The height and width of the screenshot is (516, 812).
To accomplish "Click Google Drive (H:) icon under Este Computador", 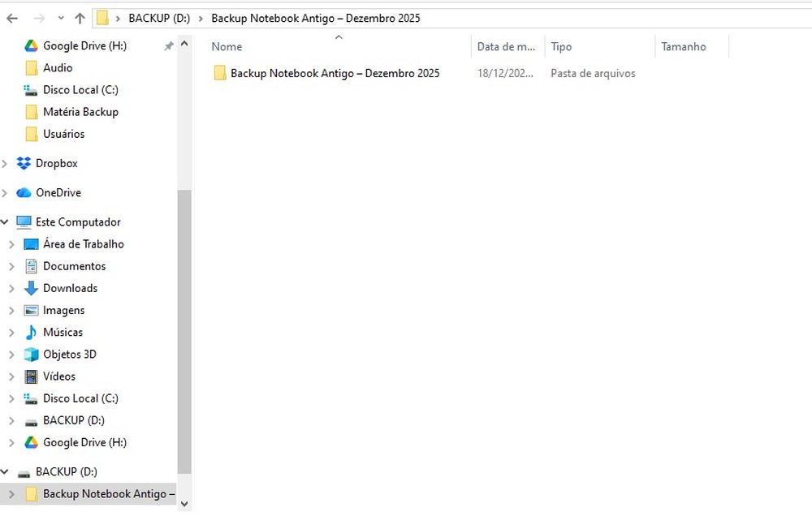I will 31,442.
